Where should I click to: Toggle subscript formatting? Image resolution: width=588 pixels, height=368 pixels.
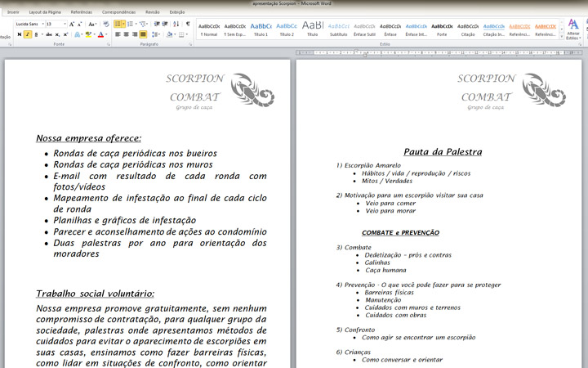pos(57,34)
